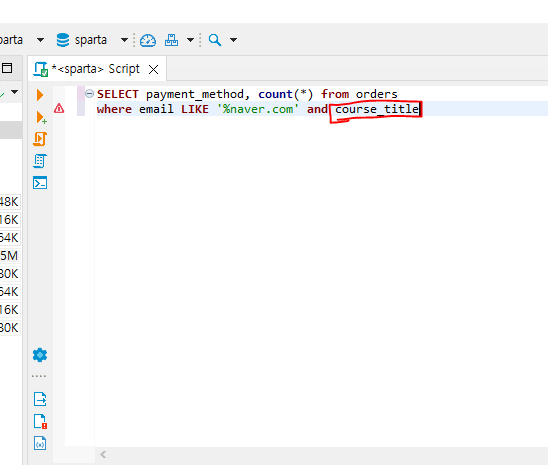
Task: Click the page icon with red error mark
Action: point(40,421)
